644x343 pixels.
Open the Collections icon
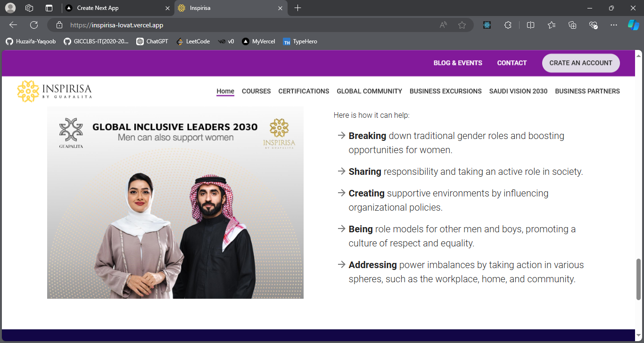coord(572,25)
